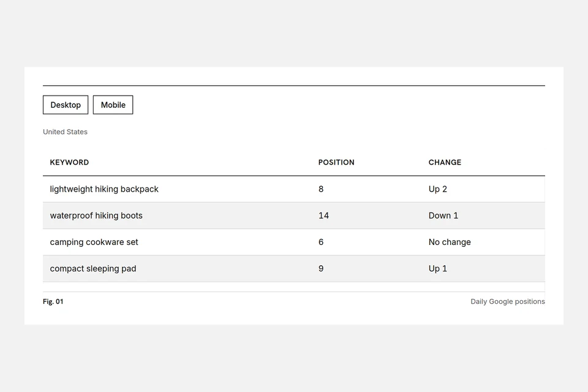Click the 'Down 1' change value
Viewport: 588px width, 392px height.
click(x=443, y=216)
